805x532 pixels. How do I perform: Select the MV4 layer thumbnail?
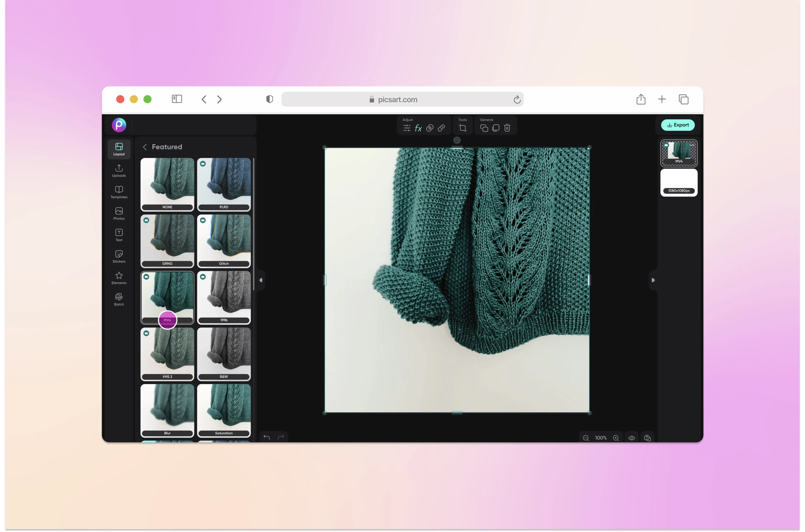click(678, 153)
